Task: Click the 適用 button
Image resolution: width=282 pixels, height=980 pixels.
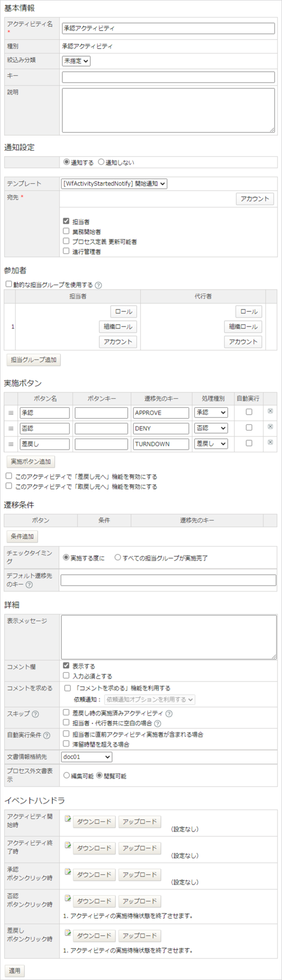Action: pos(15,971)
